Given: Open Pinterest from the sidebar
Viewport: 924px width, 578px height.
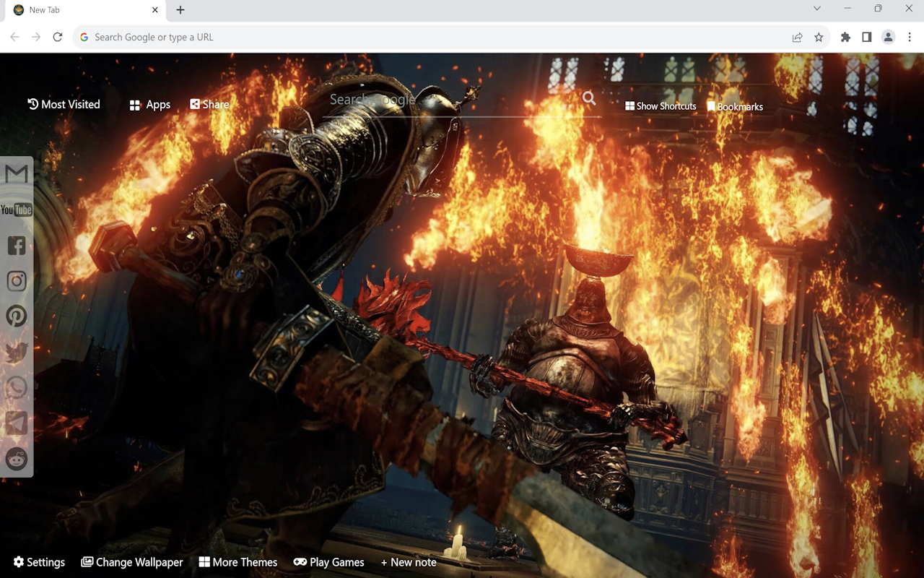Looking at the screenshot, I should (16, 316).
